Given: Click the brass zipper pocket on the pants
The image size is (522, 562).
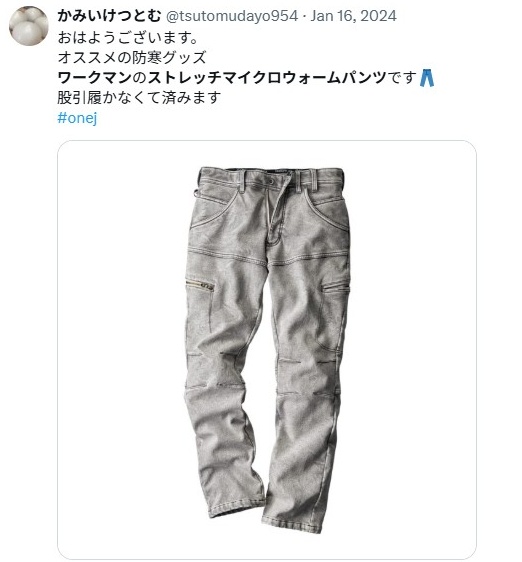Looking at the screenshot, I should tap(200, 285).
